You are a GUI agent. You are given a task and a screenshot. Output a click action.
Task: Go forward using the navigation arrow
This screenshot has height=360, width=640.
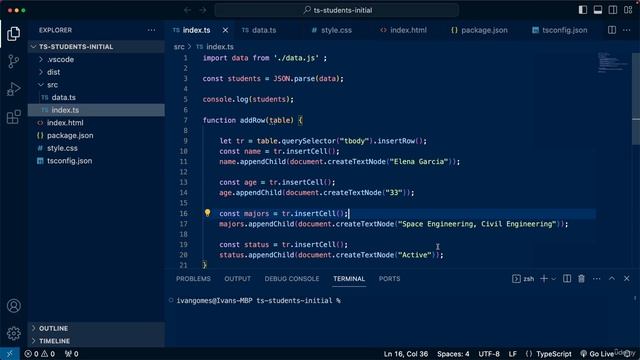pyautogui.click(x=203, y=10)
